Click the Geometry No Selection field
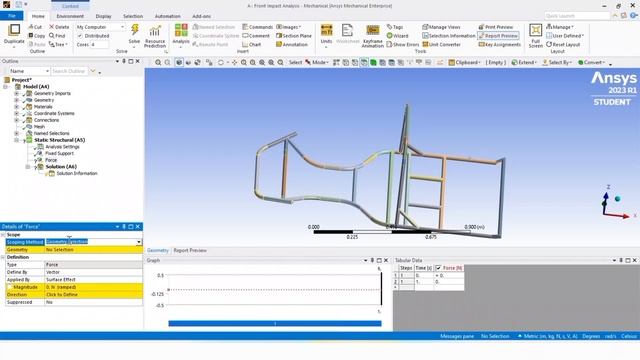Screen dimensions: 640x360 pyautogui.click(x=93, y=250)
